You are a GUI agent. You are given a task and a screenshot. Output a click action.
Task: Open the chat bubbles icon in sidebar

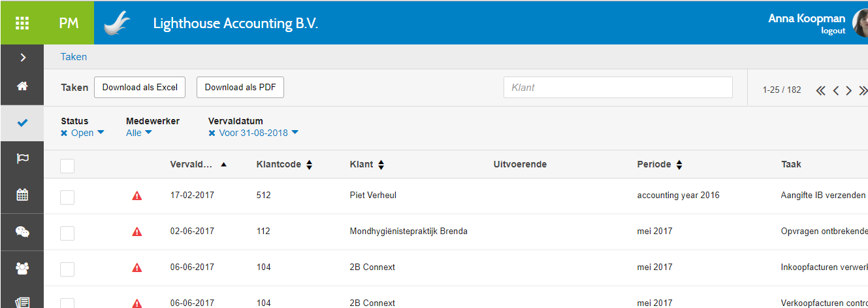point(22,231)
